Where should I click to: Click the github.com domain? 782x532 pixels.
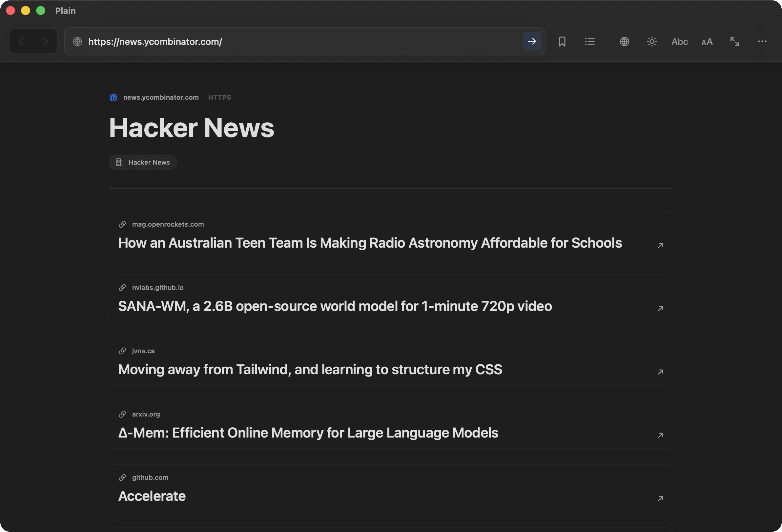pyautogui.click(x=150, y=478)
